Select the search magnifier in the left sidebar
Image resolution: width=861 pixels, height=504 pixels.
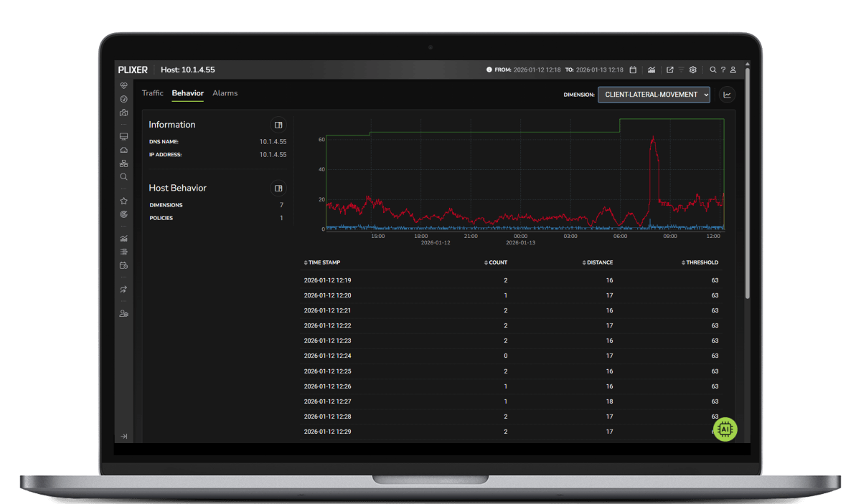[123, 176]
